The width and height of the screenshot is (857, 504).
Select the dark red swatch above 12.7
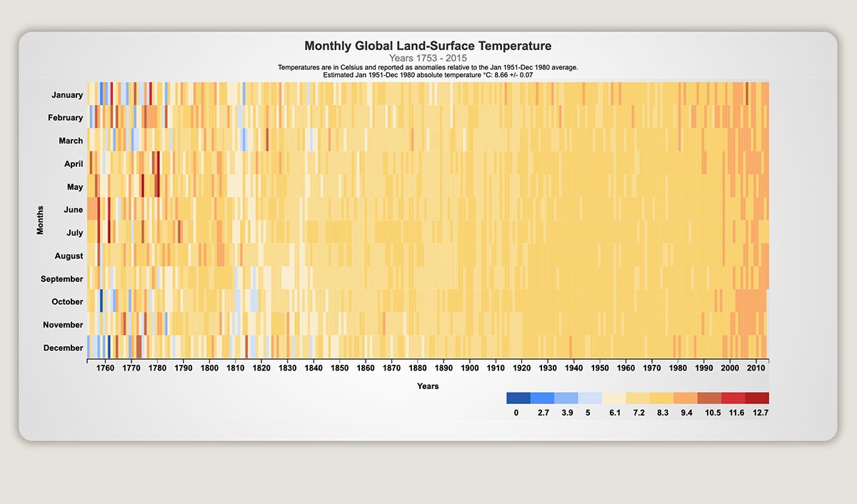pyautogui.click(x=758, y=398)
